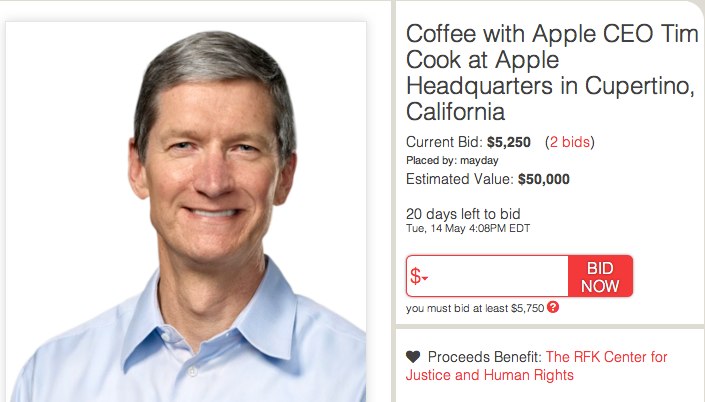705x402 pixels.
Task: Click the minimum bid notice text
Action: [x=475, y=308]
